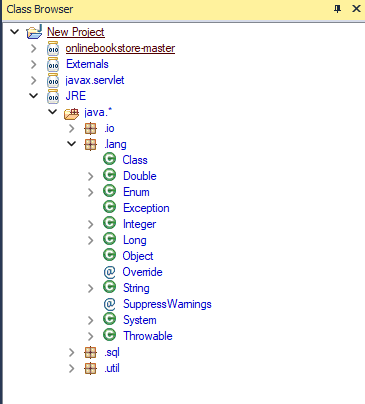Expand the System class node
Image resolution: width=365 pixels, height=404 pixels.
(x=91, y=320)
